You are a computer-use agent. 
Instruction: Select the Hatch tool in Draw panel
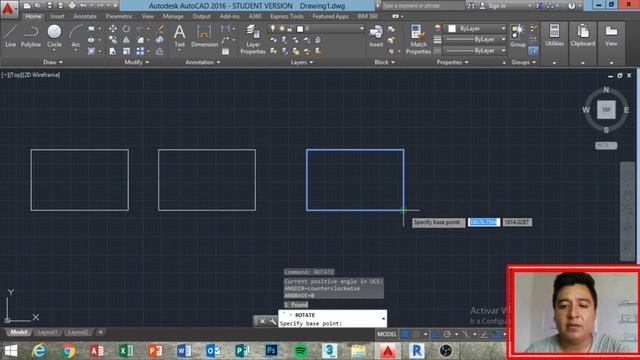91,51
